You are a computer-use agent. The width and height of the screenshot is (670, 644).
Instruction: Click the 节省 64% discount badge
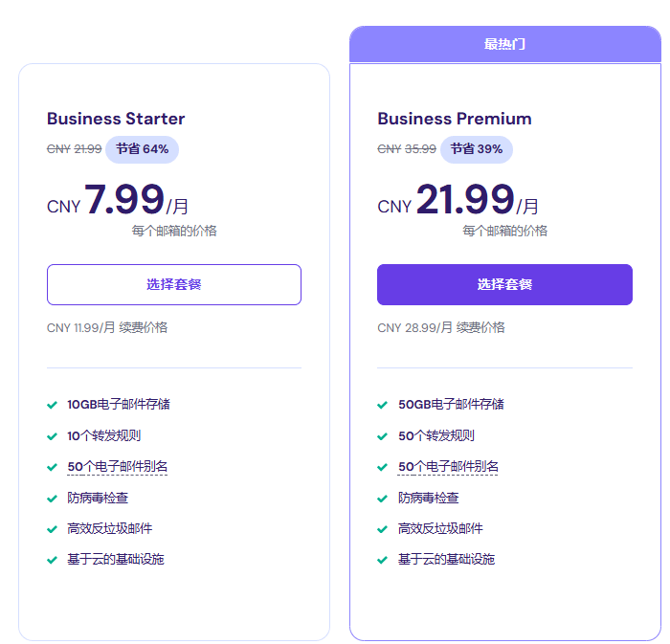[x=143, y=149]
